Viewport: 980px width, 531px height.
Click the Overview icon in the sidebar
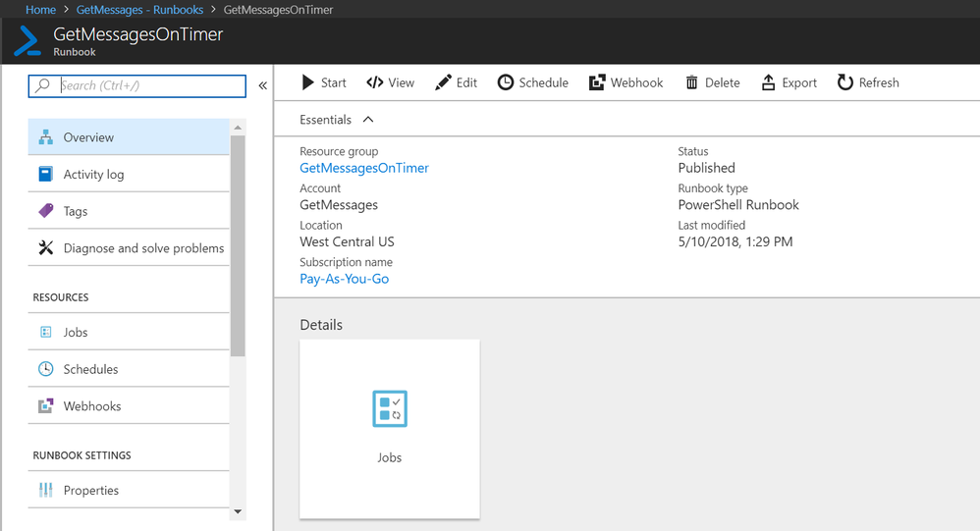click(45, 137)
